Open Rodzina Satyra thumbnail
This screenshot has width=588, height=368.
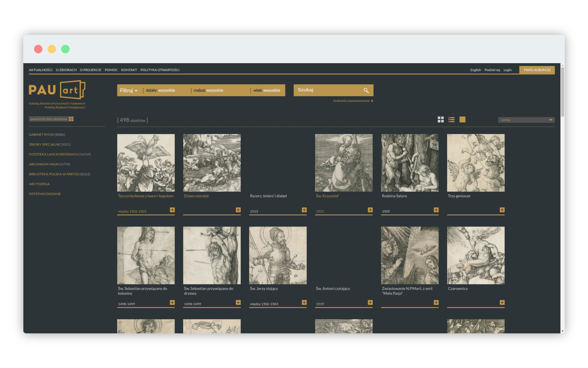410,163
